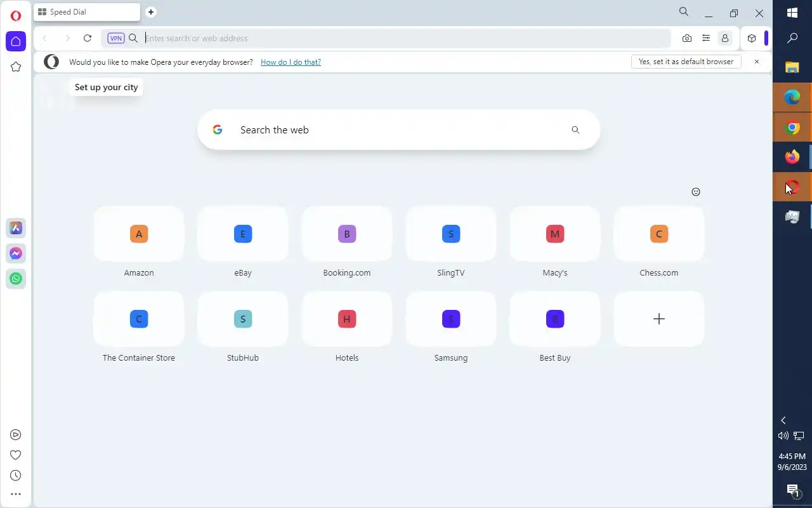
Task: Open File Explorer from taskbar
Action: click(792, 67)
